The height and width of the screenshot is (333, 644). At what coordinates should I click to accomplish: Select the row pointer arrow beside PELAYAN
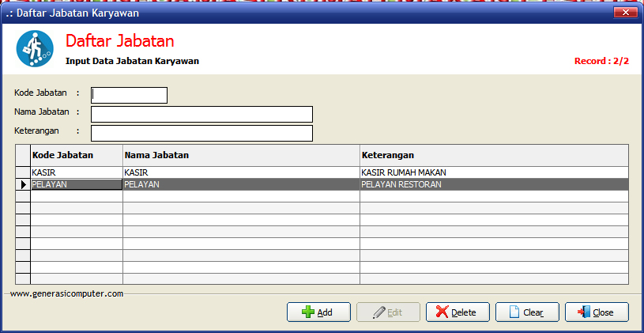pos(23,184)
